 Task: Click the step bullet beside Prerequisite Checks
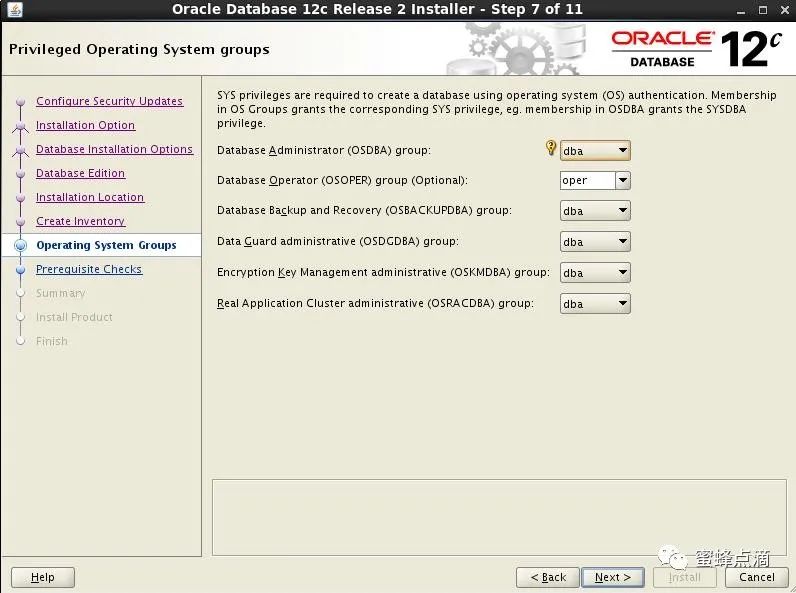tap(20, 270)
